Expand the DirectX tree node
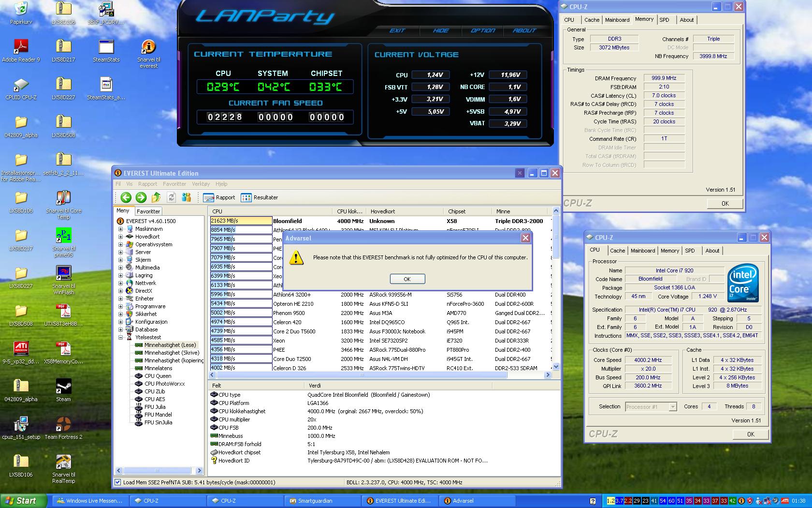The width and height of the screenshot is (812, 508). pos(121,291)
